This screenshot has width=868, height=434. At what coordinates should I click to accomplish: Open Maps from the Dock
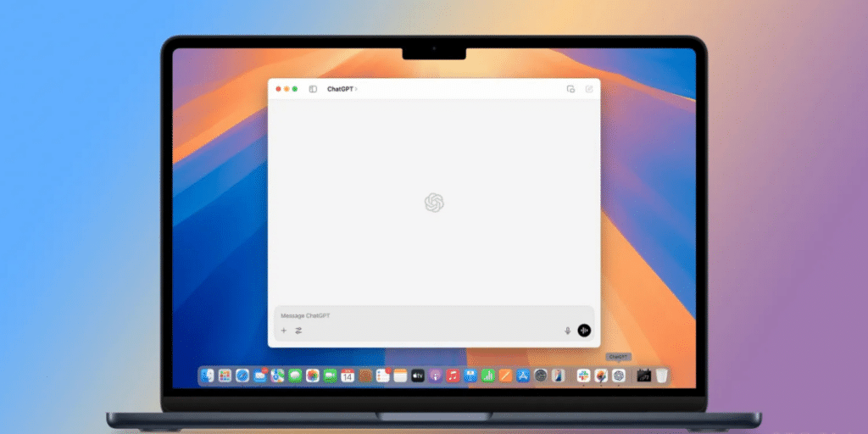point(278,376)
